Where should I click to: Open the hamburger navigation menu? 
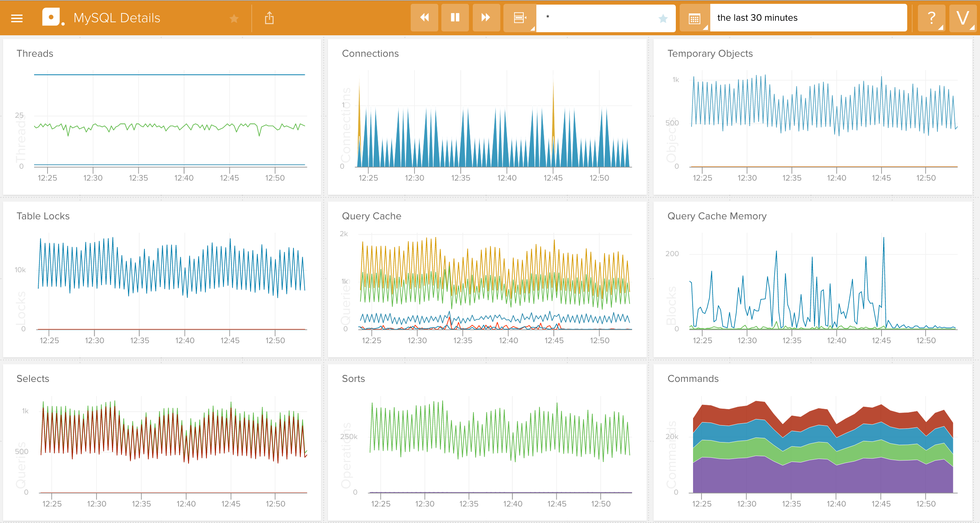[x=17, y=18]
